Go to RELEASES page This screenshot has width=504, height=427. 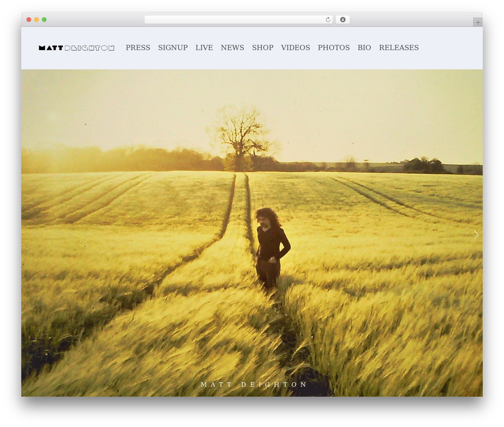(399, 48)
